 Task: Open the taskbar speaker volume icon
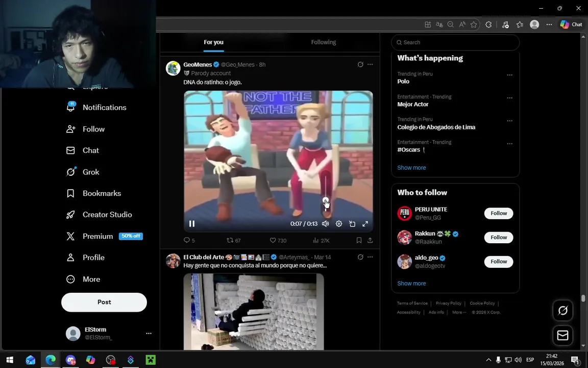pyautogui.click(x=518, y=360)
